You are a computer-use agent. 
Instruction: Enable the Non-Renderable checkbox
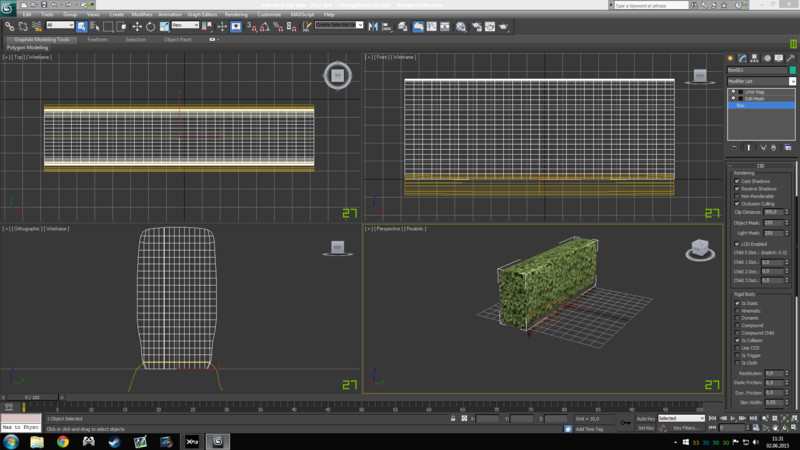coord(737,196)
